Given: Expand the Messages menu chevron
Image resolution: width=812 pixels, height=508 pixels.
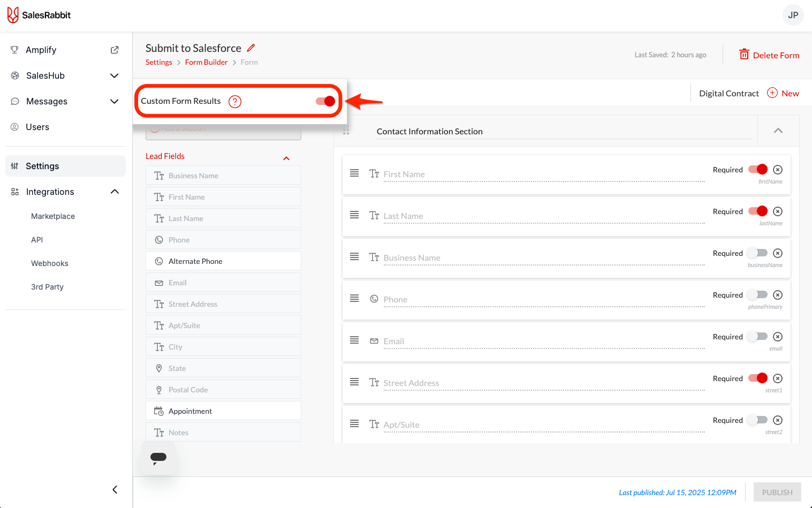Looking at the screenshot, I should pyautogui.click(x=114, y=101).
